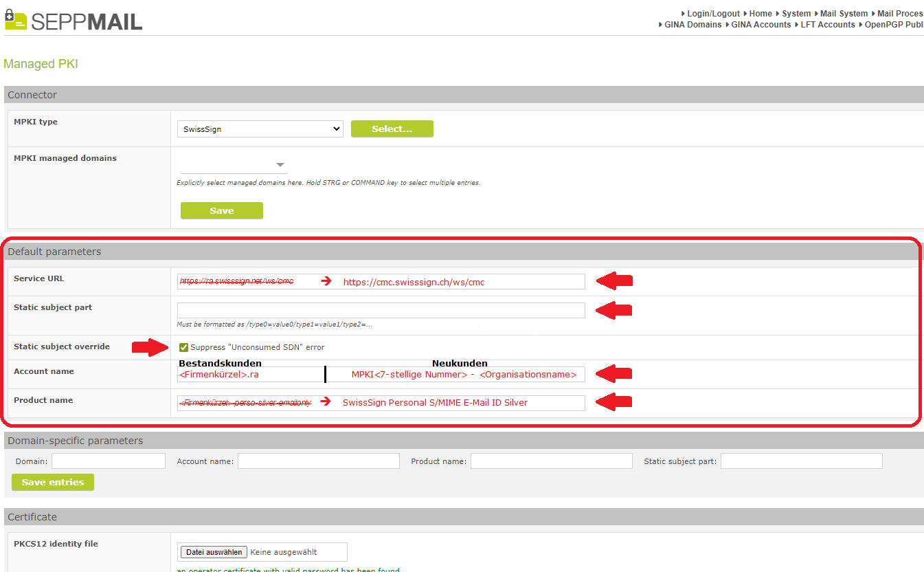
Task: Expand the MPKI managed domains list
Action: tap(234, 165)
